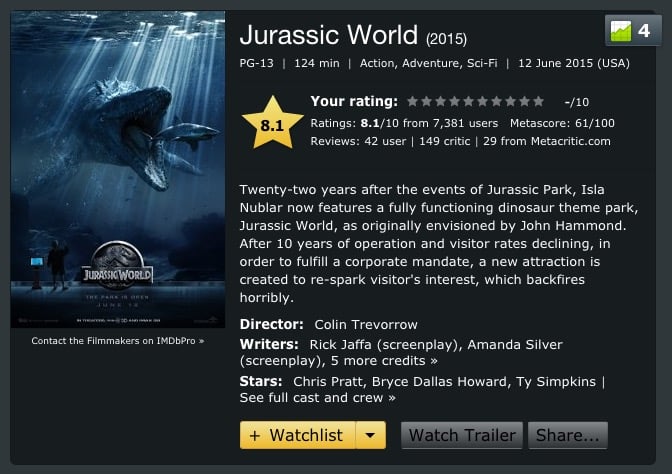Rate the movie seven stars

click(496, 102)
